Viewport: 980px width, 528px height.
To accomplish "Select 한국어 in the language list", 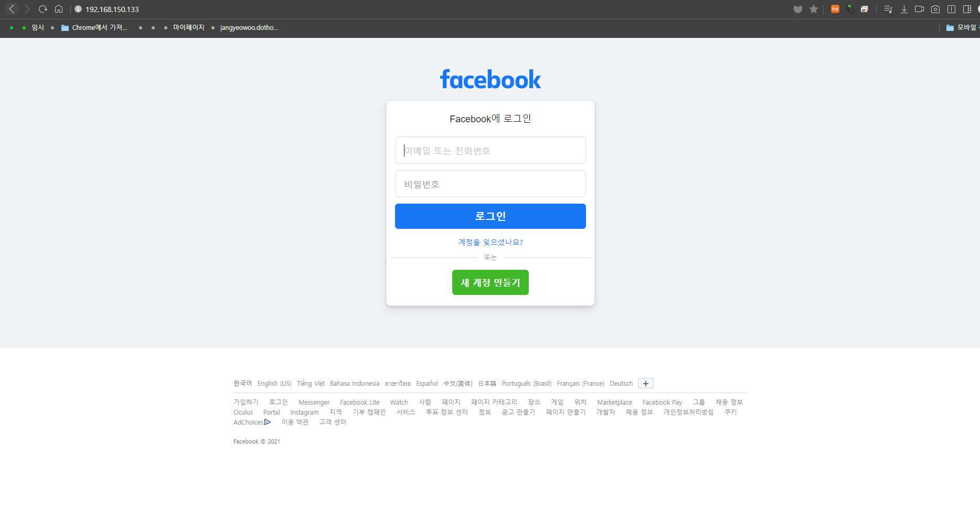I will [x=243, y=384].
